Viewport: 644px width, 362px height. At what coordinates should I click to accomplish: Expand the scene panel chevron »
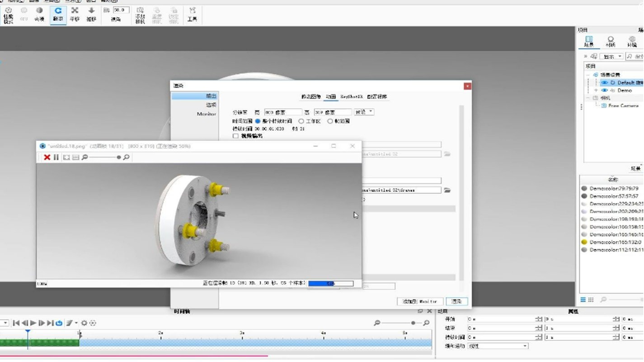585,57
